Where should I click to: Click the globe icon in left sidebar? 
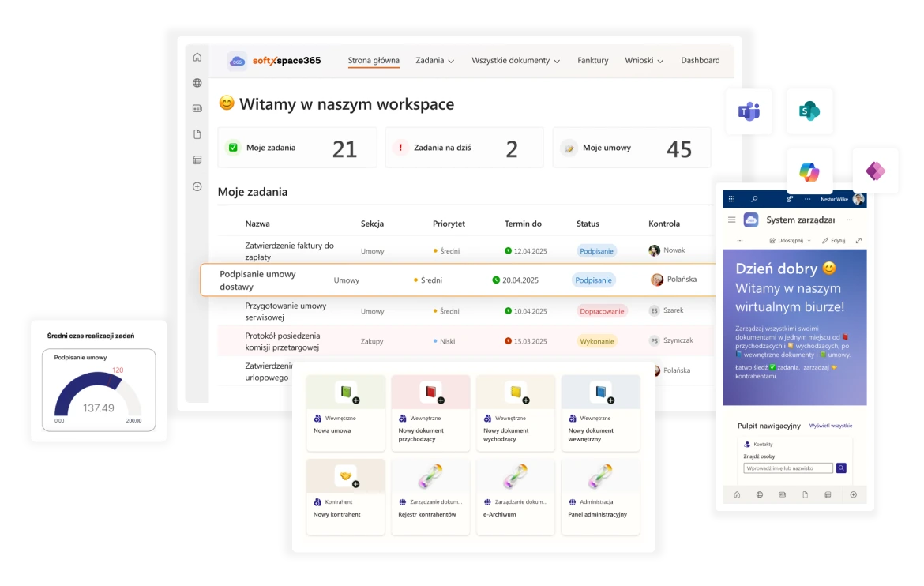[197, 83]
